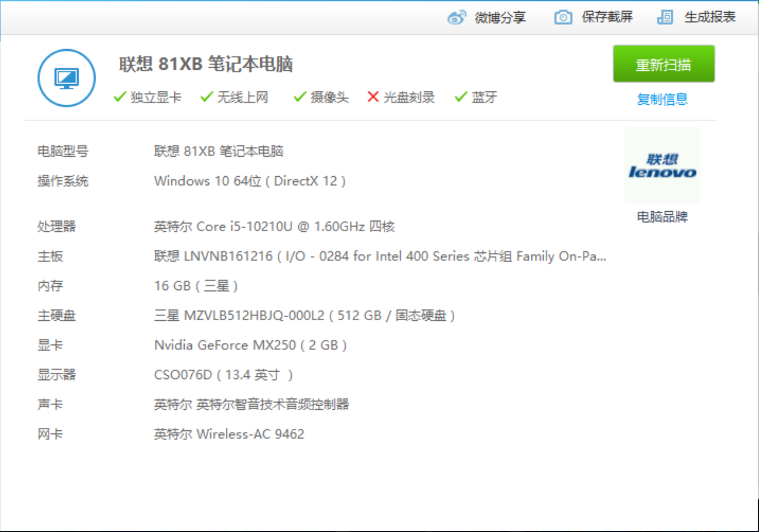Click the 显示器 row label

[x=56, y=375]
